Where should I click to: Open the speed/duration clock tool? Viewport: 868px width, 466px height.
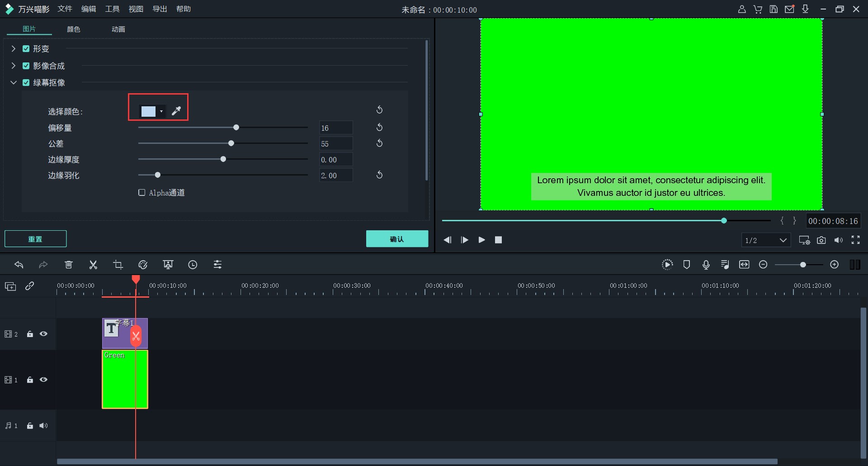[x=193, y=265]
